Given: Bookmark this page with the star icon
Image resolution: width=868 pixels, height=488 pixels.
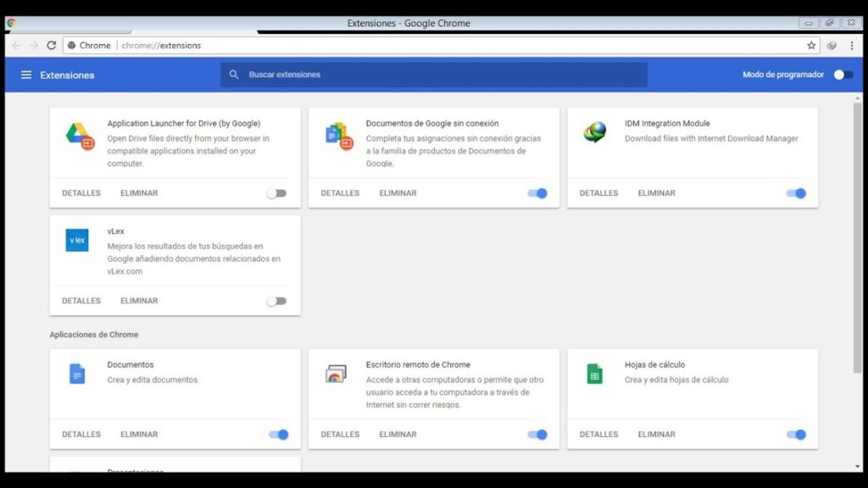Looking at the screenshot, I should [811, 46].
